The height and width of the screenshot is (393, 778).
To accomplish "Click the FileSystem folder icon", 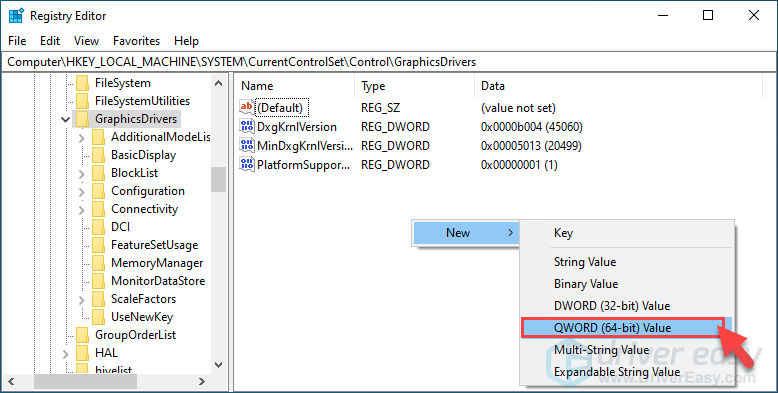I will point(82,83).
